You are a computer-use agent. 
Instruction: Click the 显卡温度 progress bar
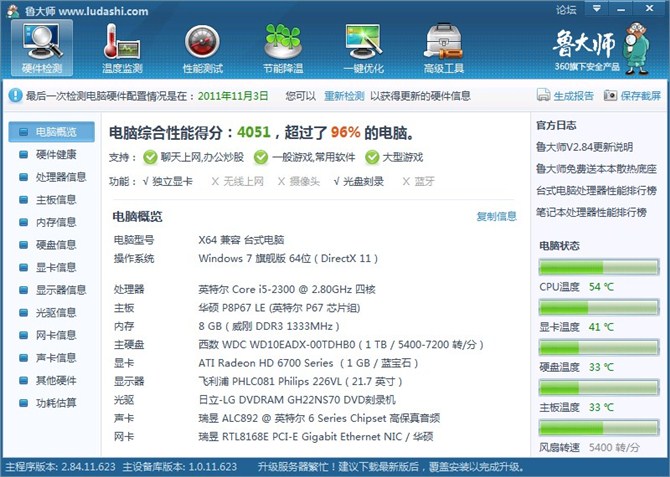coord(599,307)
